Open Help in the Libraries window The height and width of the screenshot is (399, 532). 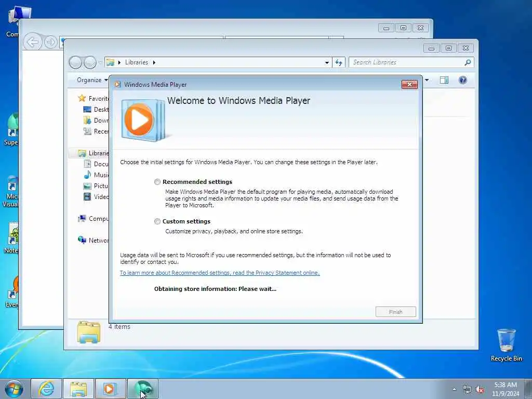463,80
